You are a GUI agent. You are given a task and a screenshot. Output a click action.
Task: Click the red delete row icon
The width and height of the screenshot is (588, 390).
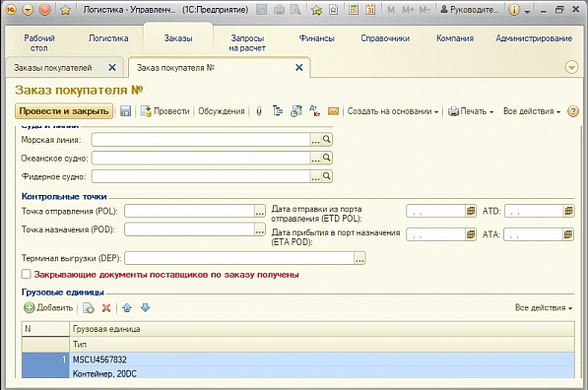pos(106,308)
